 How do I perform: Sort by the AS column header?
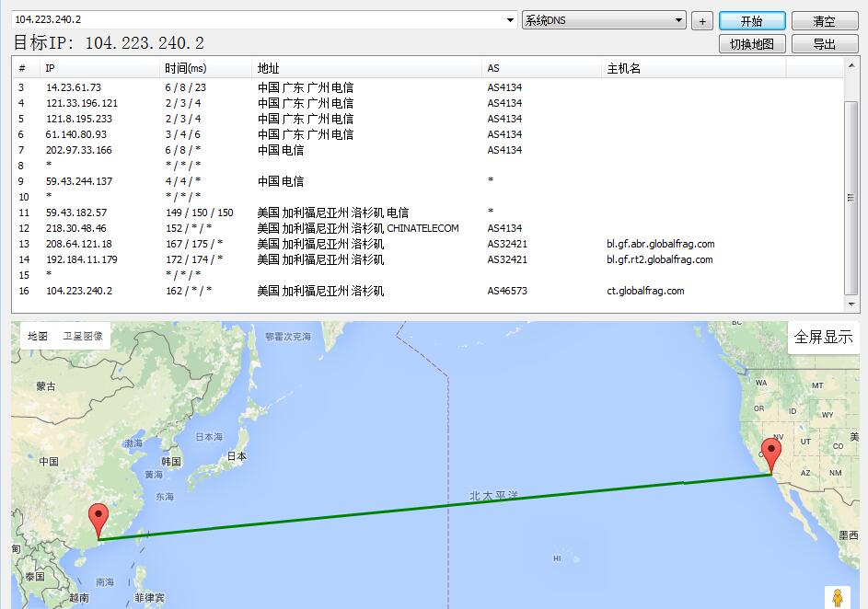pos(541,68)
